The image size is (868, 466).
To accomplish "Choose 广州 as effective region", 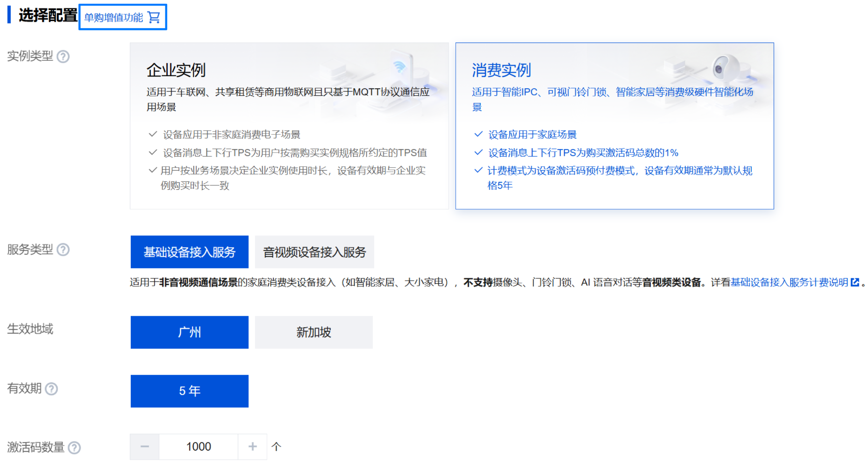I will [190, 332].
